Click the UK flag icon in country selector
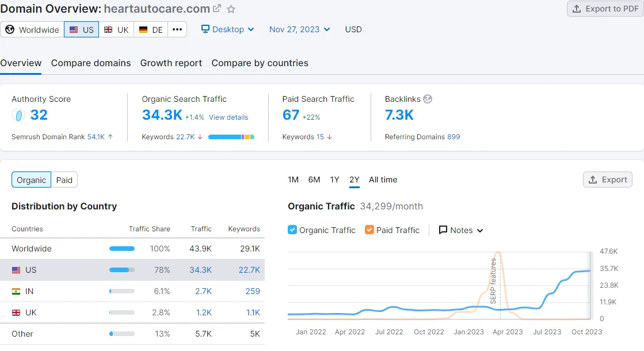The width and height of the screenshot is (644, 351). pos(108,29)
